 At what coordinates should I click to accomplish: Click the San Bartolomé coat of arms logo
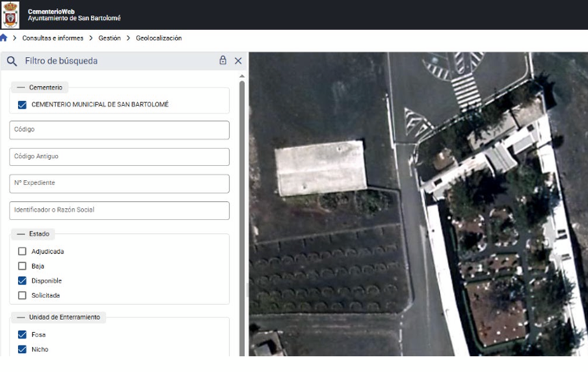pos(10,14)
